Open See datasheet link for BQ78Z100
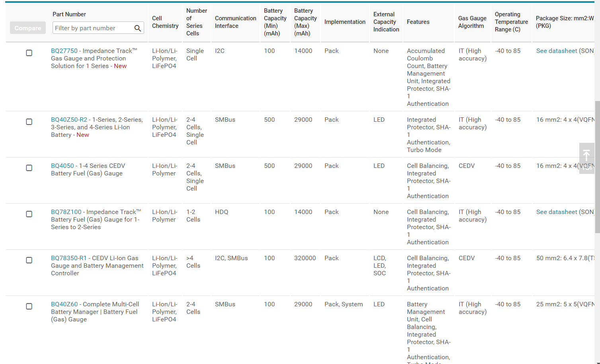Image resolution: width=600 pixels, height=364 pixels. (557, 212)
